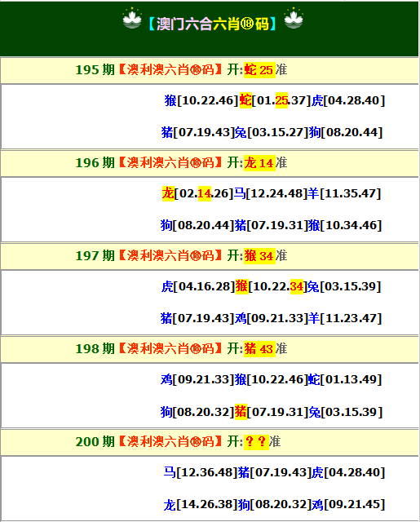
Task: Click the right lotus flower icon
Action: [x=294, y=19]
